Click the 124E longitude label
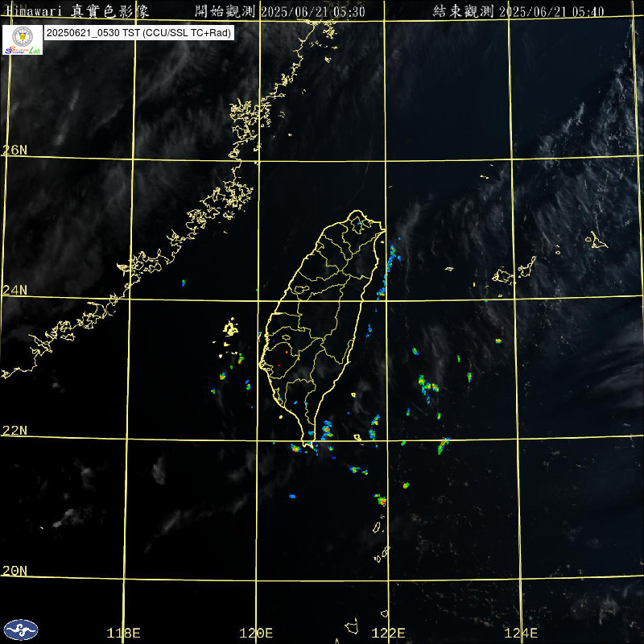The height and width of the screenshot is (644, 644). (x=521, y=633)
